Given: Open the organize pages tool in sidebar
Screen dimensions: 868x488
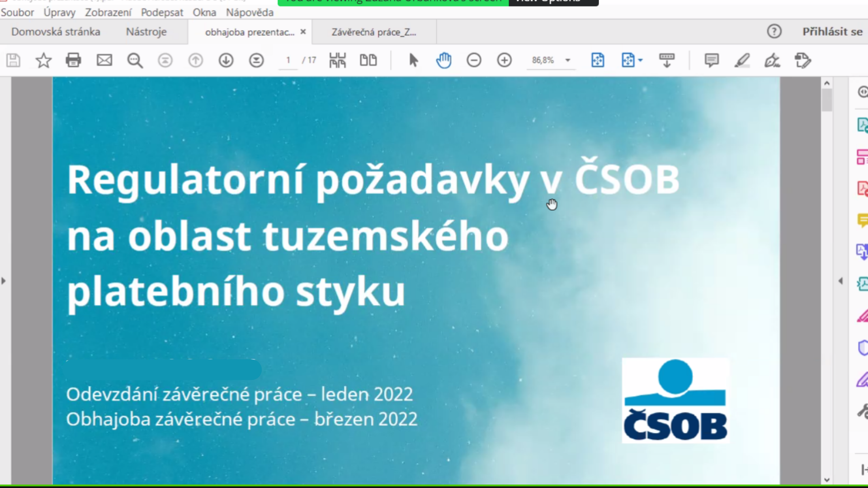Looking at the screenshot, I should coord(862,157).
